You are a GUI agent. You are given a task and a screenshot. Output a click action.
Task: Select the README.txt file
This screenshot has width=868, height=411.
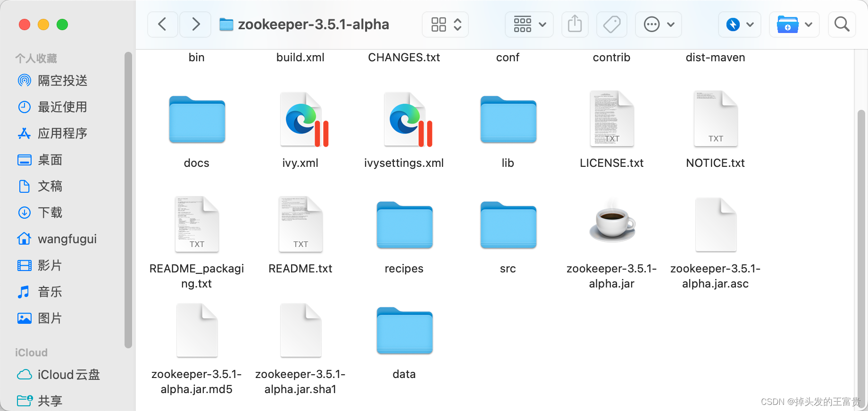(300, 224)
